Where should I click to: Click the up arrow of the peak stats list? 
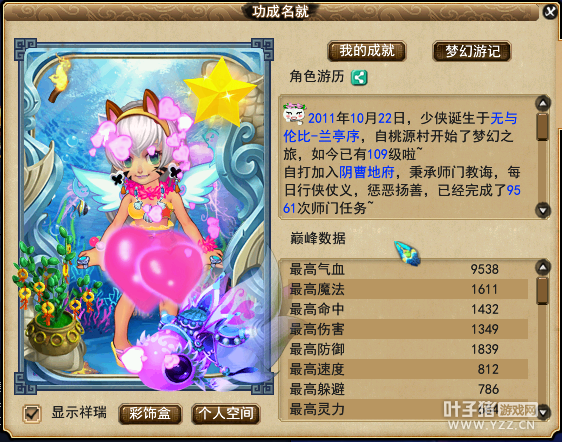tap(543, 267)
